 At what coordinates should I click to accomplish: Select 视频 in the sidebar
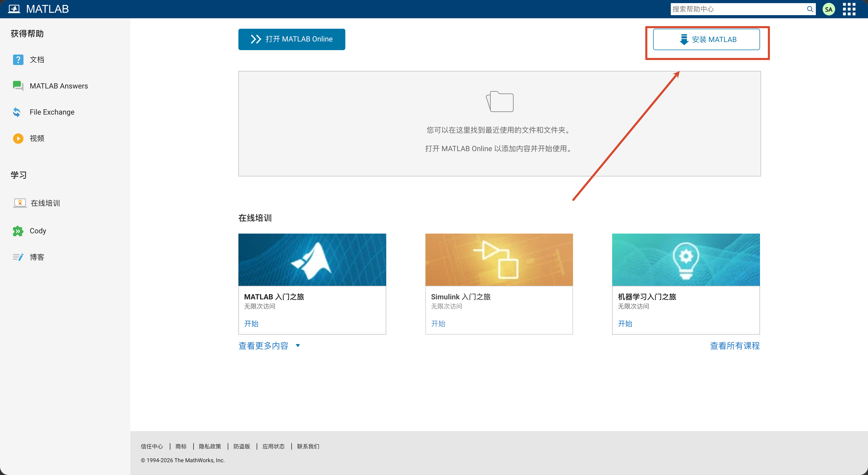pyautogui.click(x=37, y=138)
